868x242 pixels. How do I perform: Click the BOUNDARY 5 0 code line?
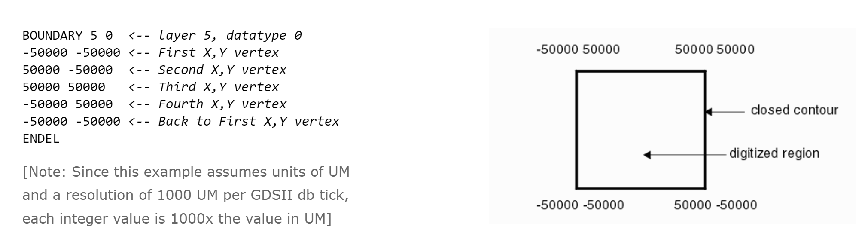pos(162,35)
